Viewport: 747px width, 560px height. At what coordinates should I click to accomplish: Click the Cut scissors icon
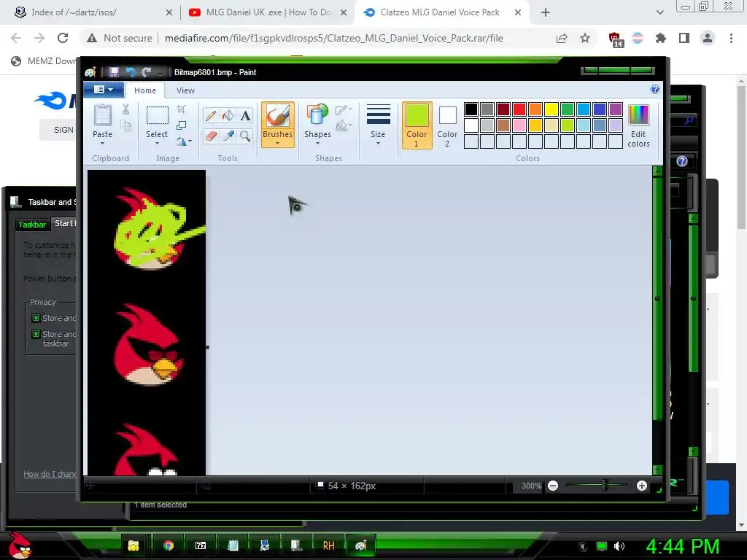pyautogui.click(x=125, y=109)
